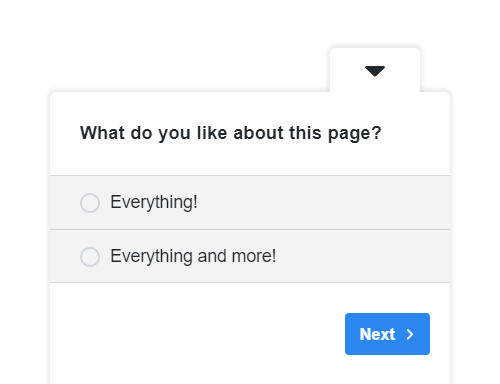Minimize the feedback widget via the white tab
Image resolution: width=500 pixels, height=384 pixels.
click(375, 70)
